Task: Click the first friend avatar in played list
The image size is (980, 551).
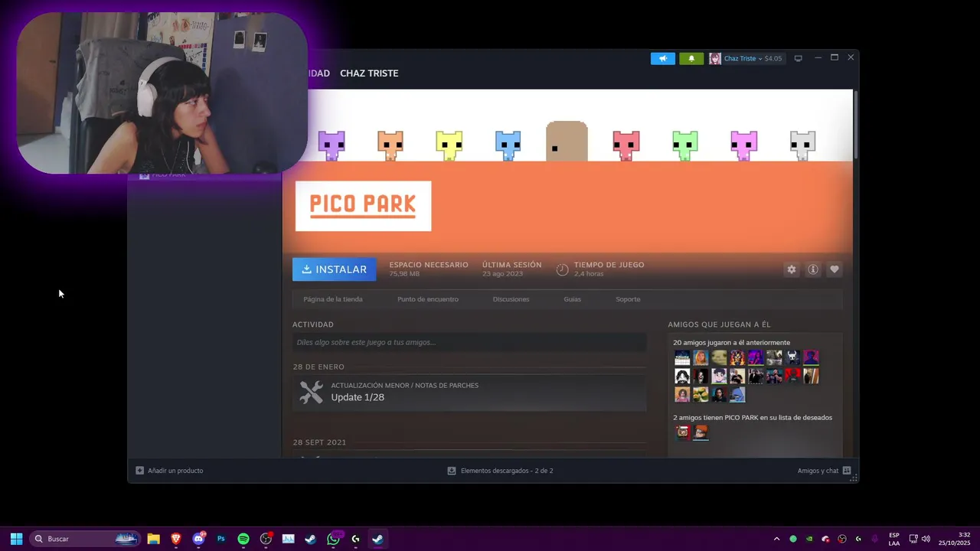Action: [682, 357]
